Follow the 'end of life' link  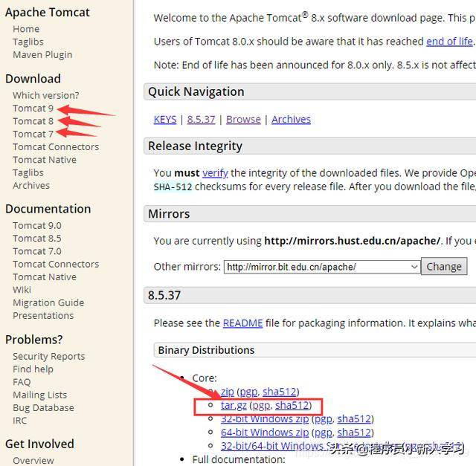pos(449,42)
